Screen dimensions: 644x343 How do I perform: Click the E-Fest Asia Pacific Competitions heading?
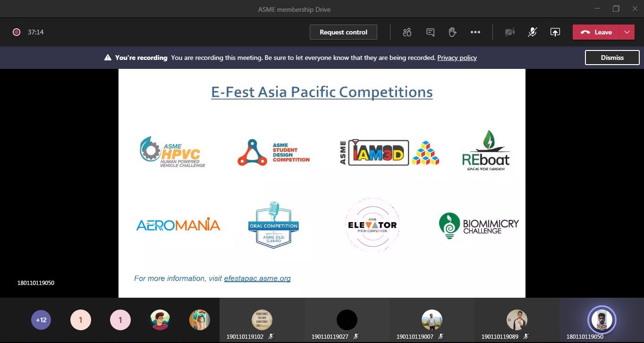[322, 92]
